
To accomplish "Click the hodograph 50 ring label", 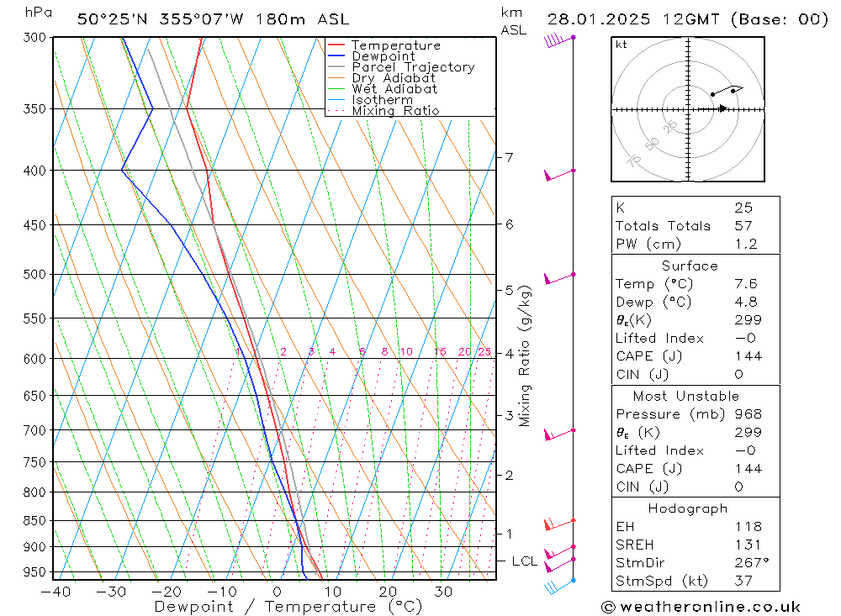I will [x=652, y=144].
